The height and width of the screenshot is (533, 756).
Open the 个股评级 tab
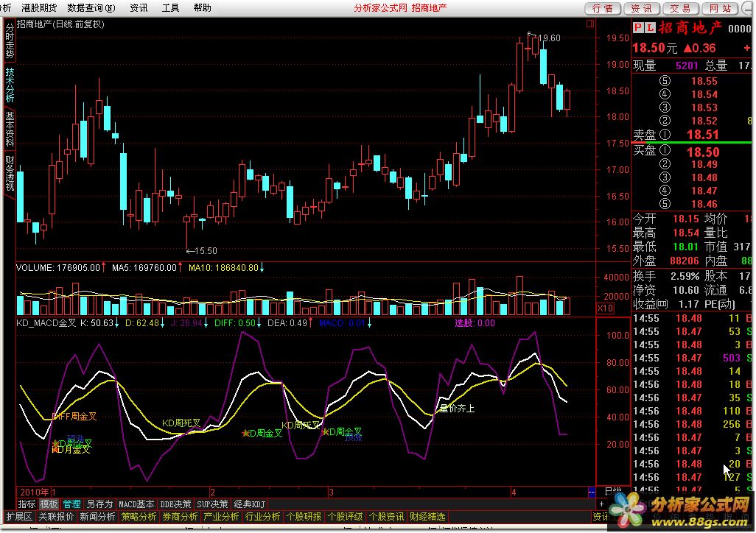(x=346, y=517)
